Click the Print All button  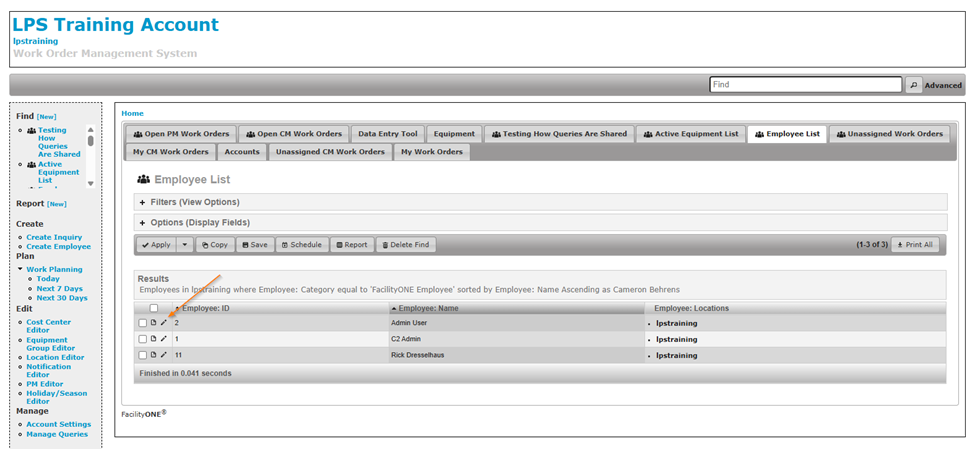914,244
